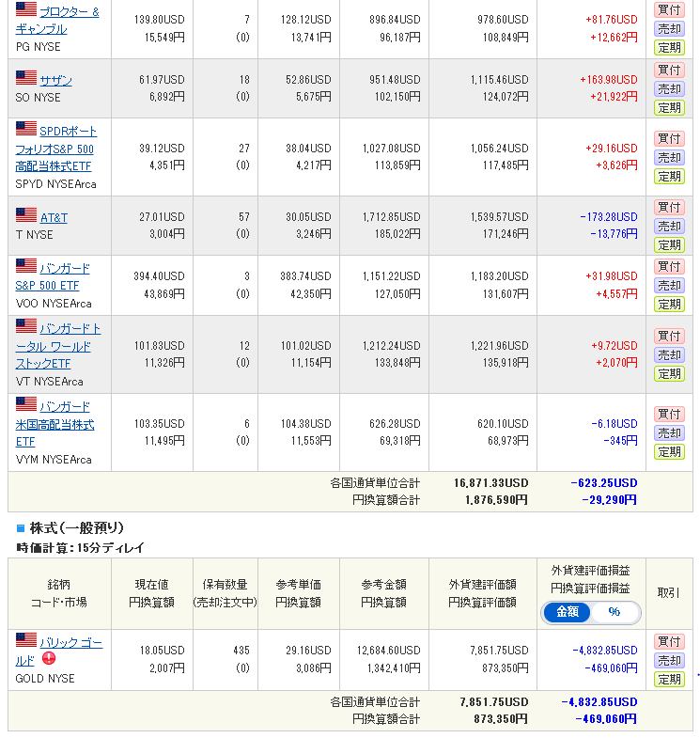Click 買付 button for VT
This screenshot has height=738, width=700.
pos(669,336)
